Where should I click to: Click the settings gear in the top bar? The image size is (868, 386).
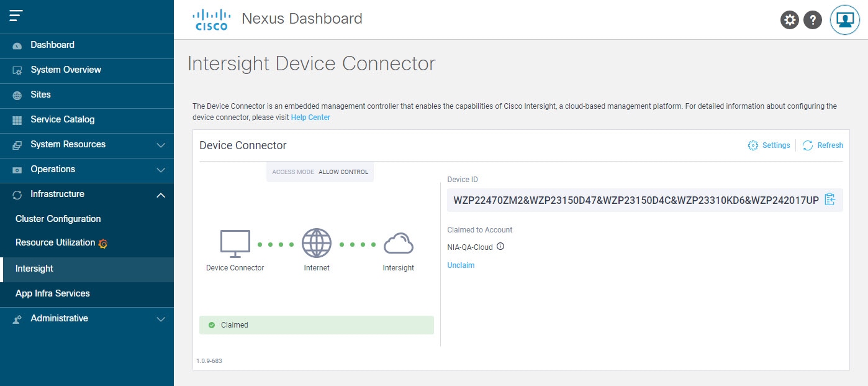point(789,19)
